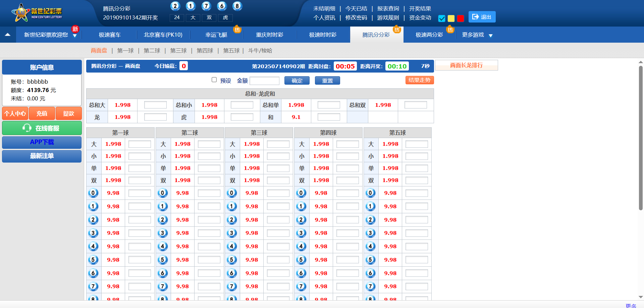Switch to the red theme color swatch
644x308 pixels.
[461, 18]
